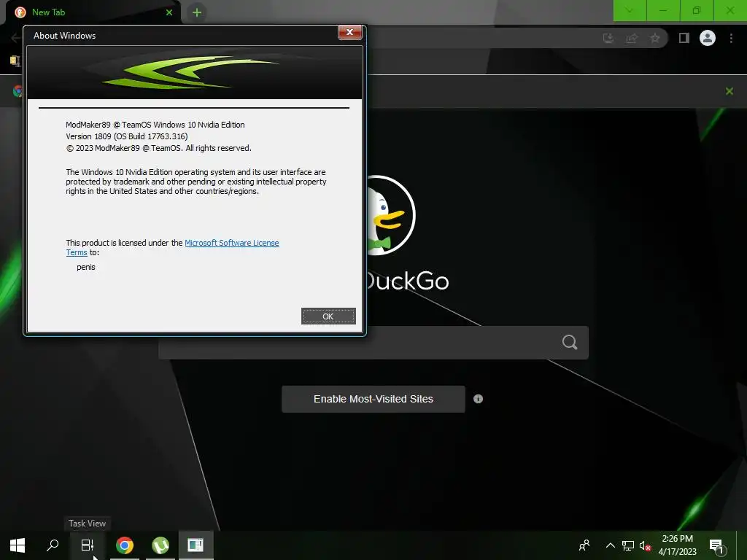Open the Chrome profile avatar
747x560 pixels.
tap(708, 38)
